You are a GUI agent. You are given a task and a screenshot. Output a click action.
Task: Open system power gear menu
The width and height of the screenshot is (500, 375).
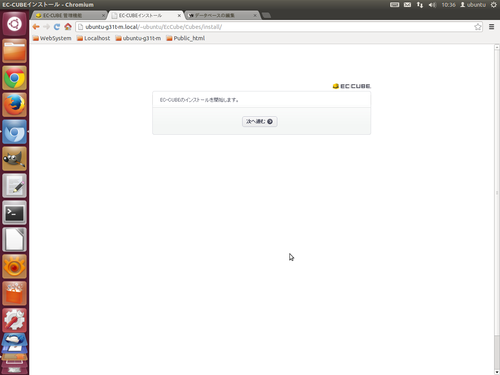click(494, 5)
